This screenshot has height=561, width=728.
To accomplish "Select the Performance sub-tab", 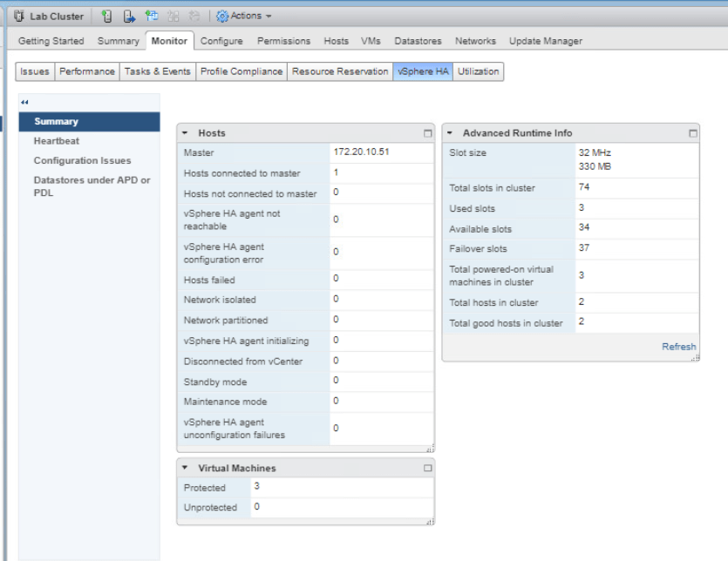I will (x=86, y=71).
